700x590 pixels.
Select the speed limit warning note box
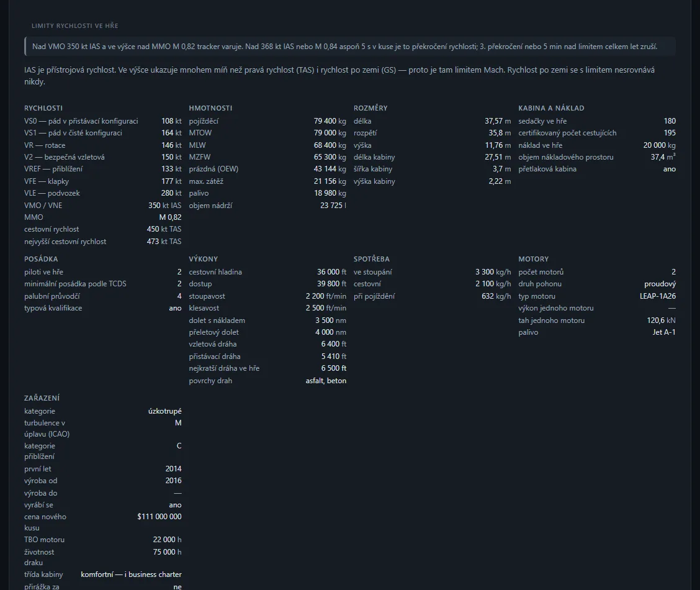[x=350, y=47]
